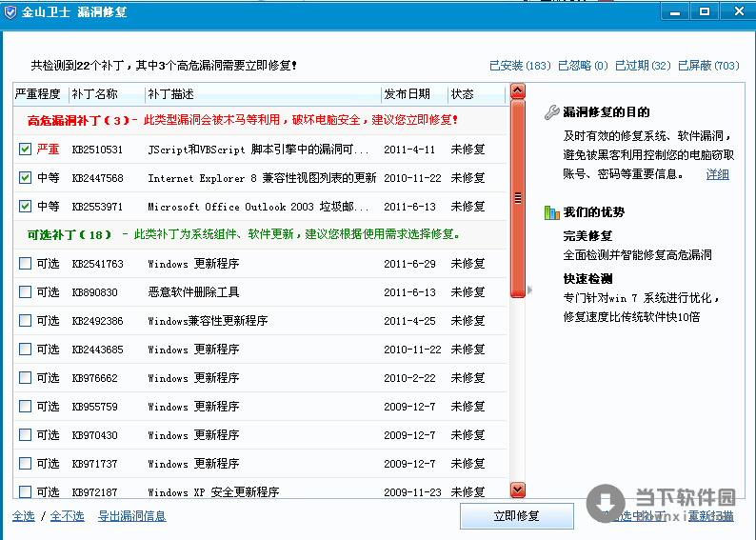This screenshot has width=756, height=540.
Task: Click the red scroll-up arrow of patch list
Action: (518, 92)
